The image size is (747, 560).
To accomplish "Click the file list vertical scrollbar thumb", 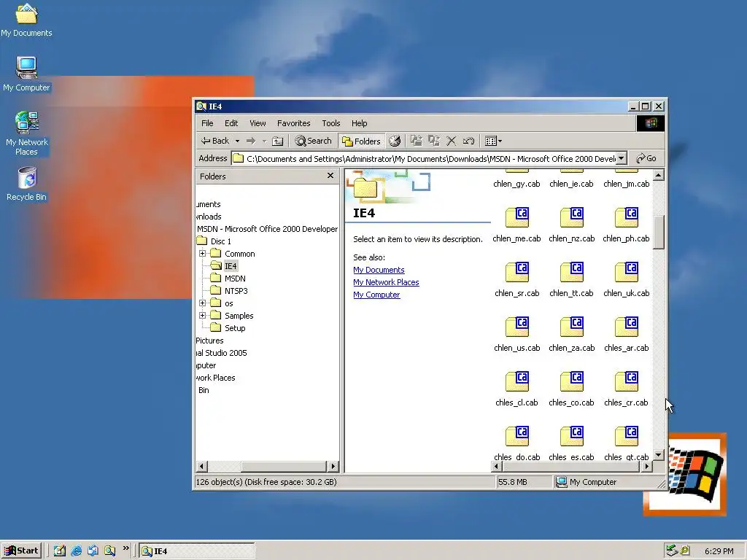I will click(659, 232).
